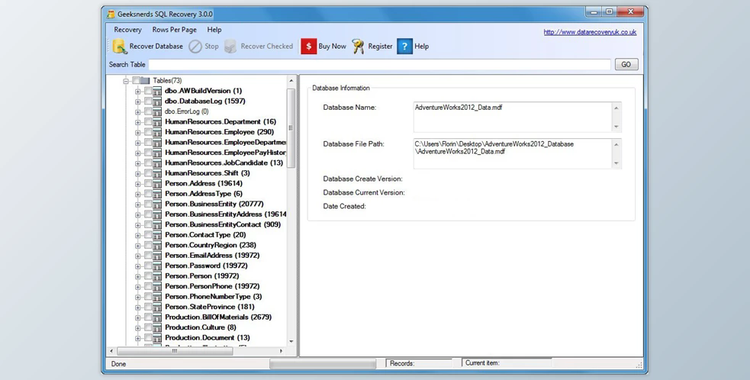The width and height of the screenshot is (750, 380).
Task: Click the status bar progress bar
Action: click(323, 364)
